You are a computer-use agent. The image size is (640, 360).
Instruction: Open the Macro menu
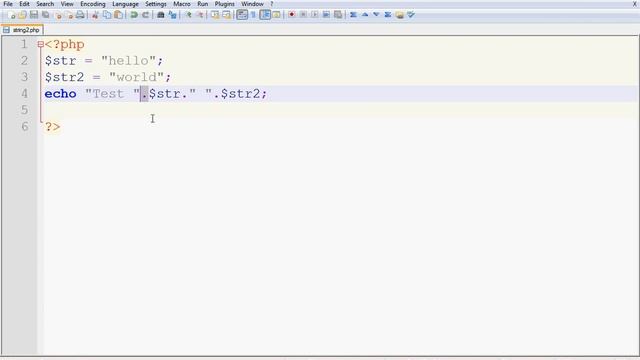pyautogui.click(x=182, y=4)
